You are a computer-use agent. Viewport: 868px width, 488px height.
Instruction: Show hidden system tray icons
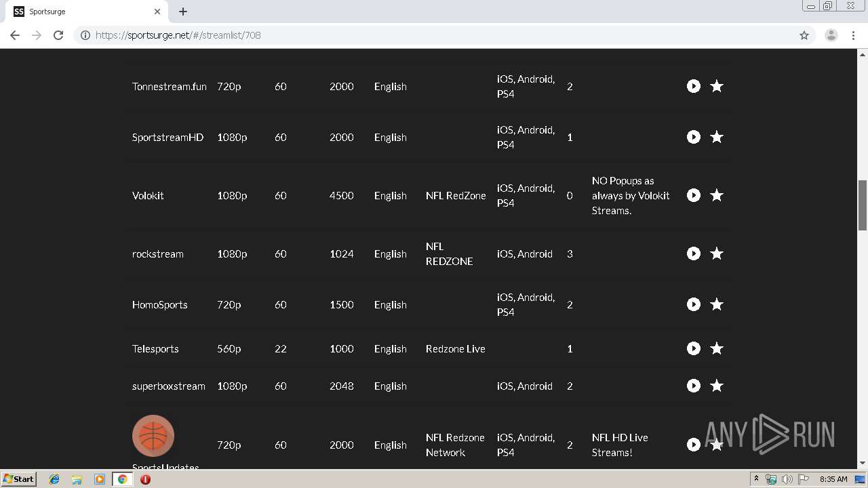coord(756,479)
